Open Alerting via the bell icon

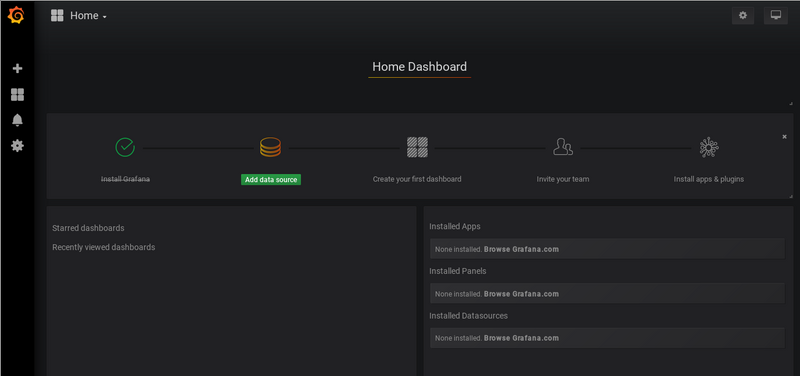point(17,120)
